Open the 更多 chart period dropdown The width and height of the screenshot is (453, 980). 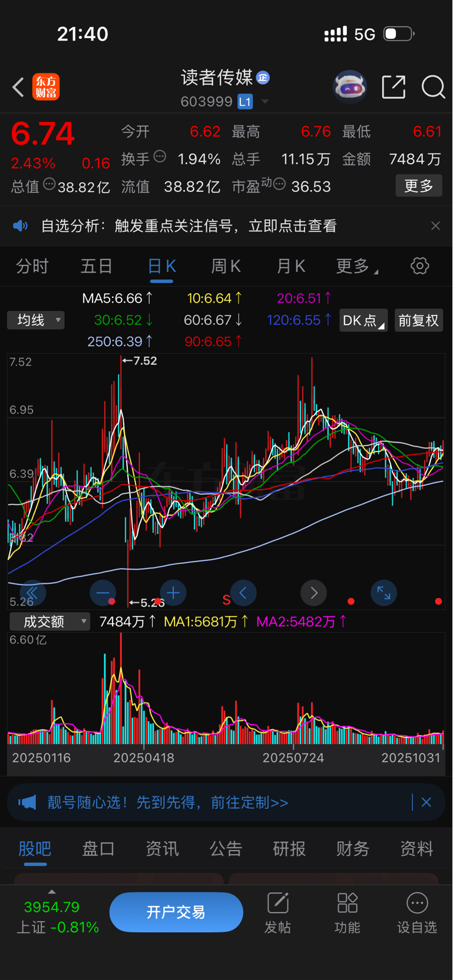click(357, 266)
